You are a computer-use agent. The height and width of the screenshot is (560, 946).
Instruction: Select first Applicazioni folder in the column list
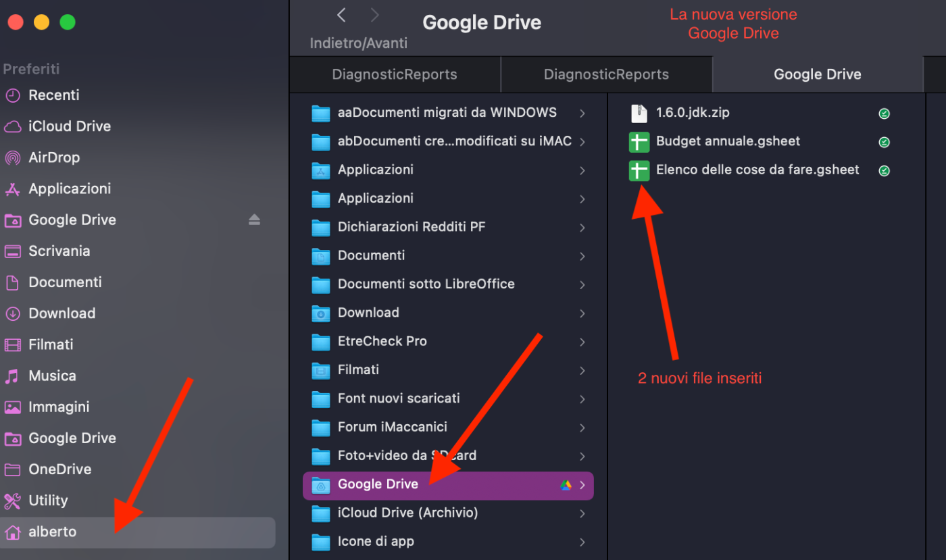448,170
